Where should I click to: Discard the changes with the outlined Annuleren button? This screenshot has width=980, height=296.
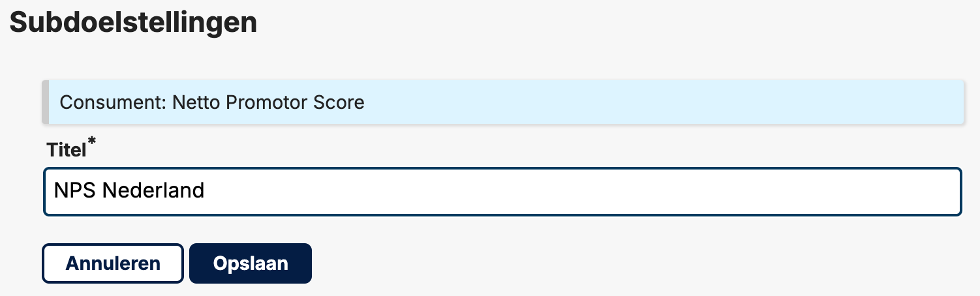click(113, 263)
